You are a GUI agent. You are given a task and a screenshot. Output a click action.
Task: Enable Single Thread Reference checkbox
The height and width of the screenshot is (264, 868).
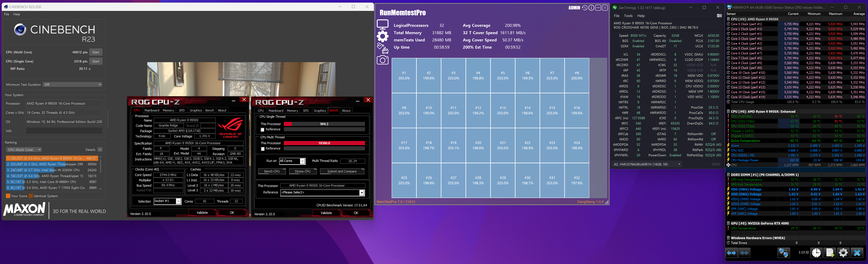click(x=263, y=130)
